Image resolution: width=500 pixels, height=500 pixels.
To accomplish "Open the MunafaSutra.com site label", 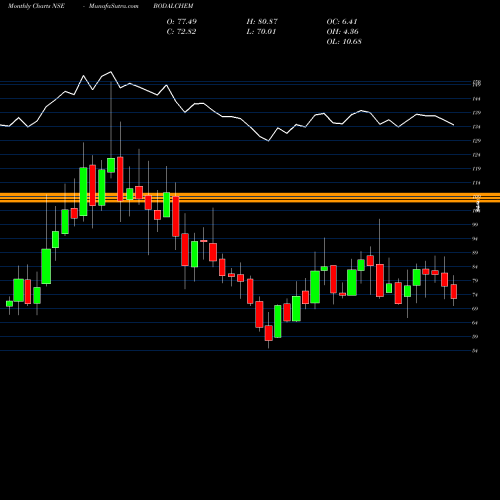I will (x=113, y=6).
